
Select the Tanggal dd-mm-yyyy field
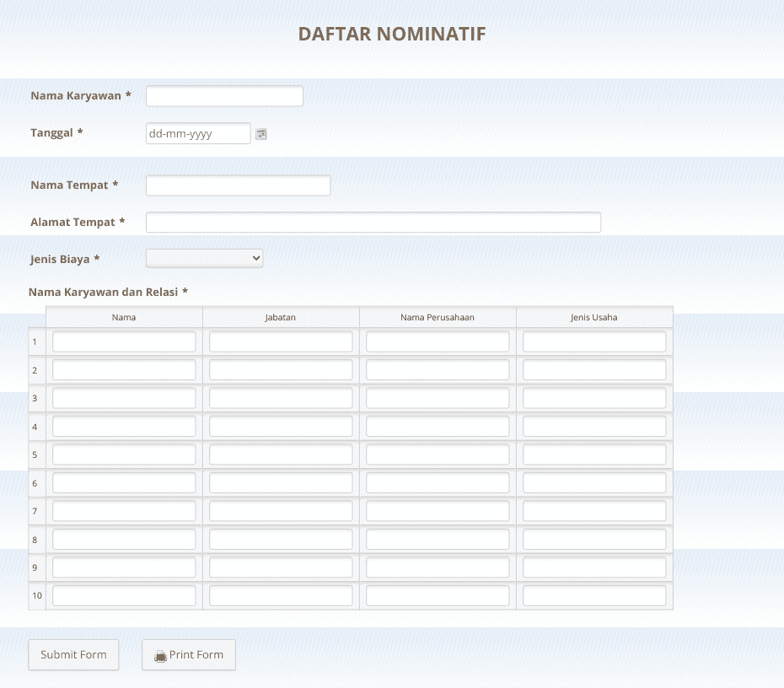tap(198, 133)
